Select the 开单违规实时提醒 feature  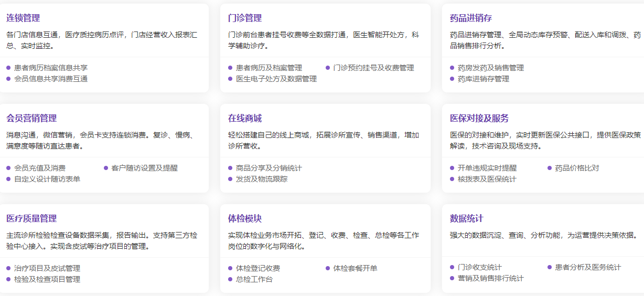(487, 168)
